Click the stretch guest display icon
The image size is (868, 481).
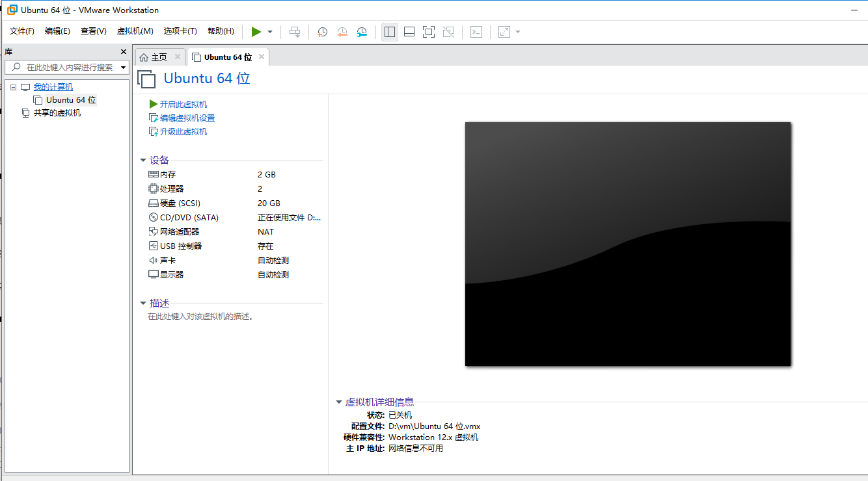point(504,32)
